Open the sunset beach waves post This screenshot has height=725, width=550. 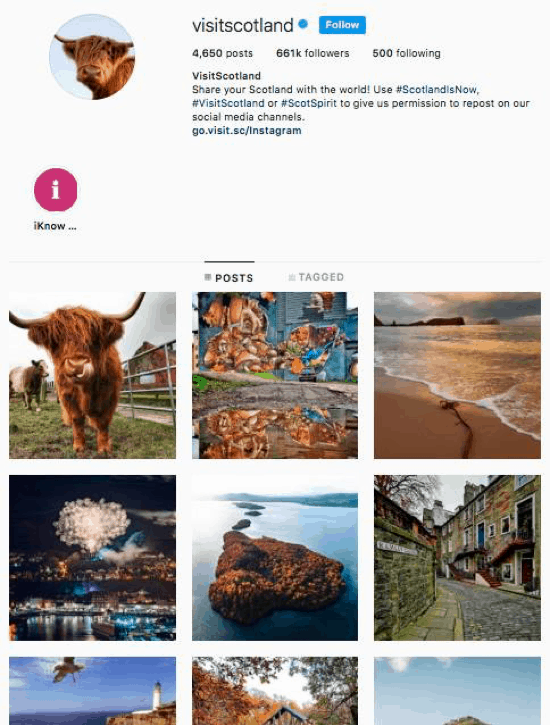[457, 375]
